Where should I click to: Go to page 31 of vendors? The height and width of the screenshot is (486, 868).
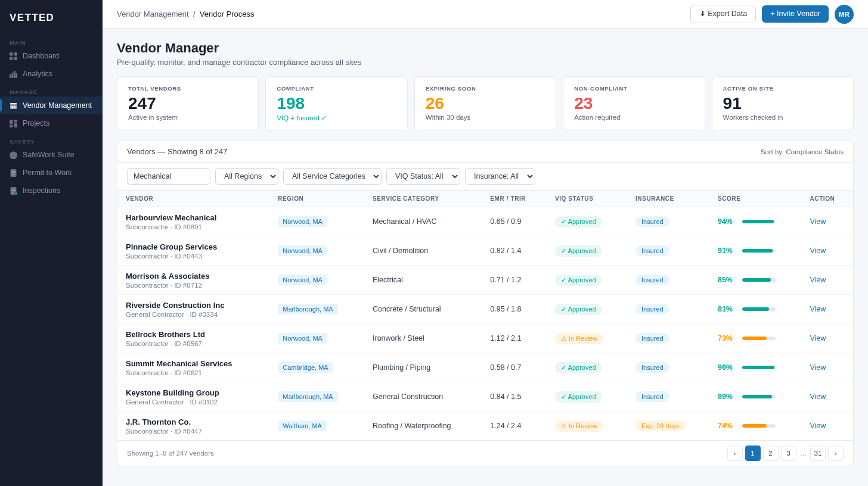pyautogui.click(x=817, y=453)
